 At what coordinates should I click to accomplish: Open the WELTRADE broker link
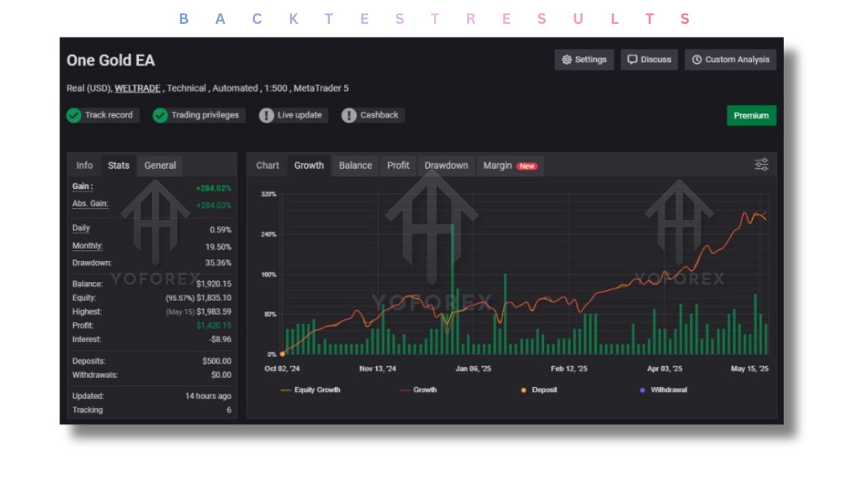pyautogui.click(x=138, y=88)
